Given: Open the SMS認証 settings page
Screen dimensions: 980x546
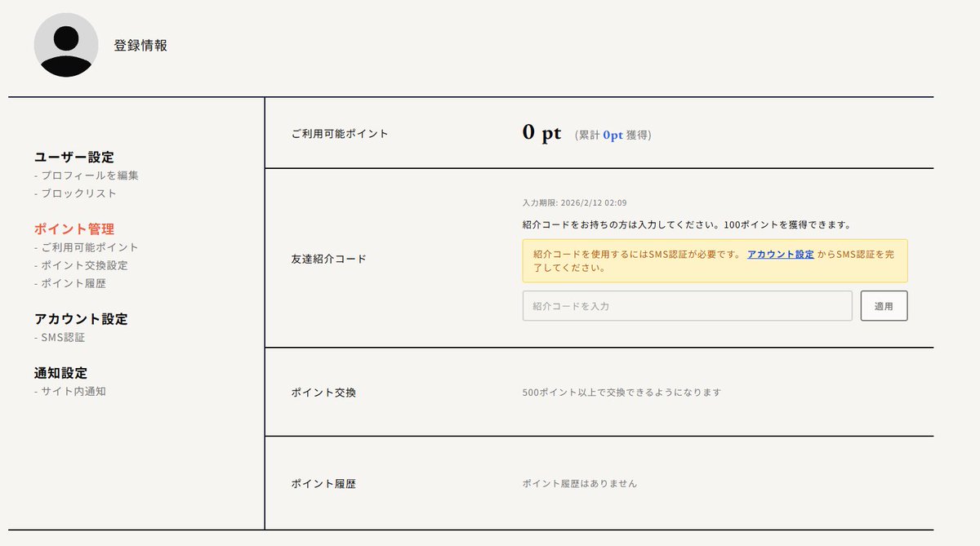Looking at the screenshot, I should coord(63,337).
